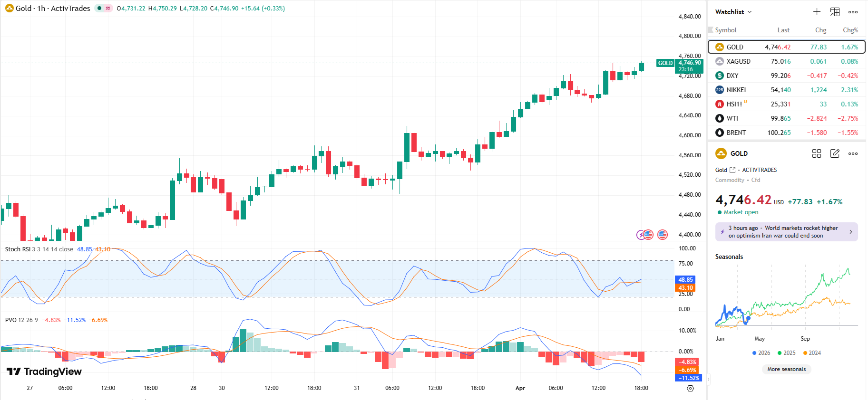This screenshot has width=868, height=400.
Task: Toggle the 2026 seasonal series
Action: tap(761, 353)
